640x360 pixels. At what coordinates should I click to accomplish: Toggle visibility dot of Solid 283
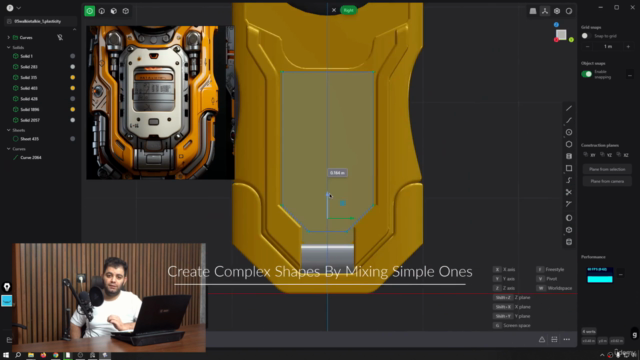[x=73, y=67]
